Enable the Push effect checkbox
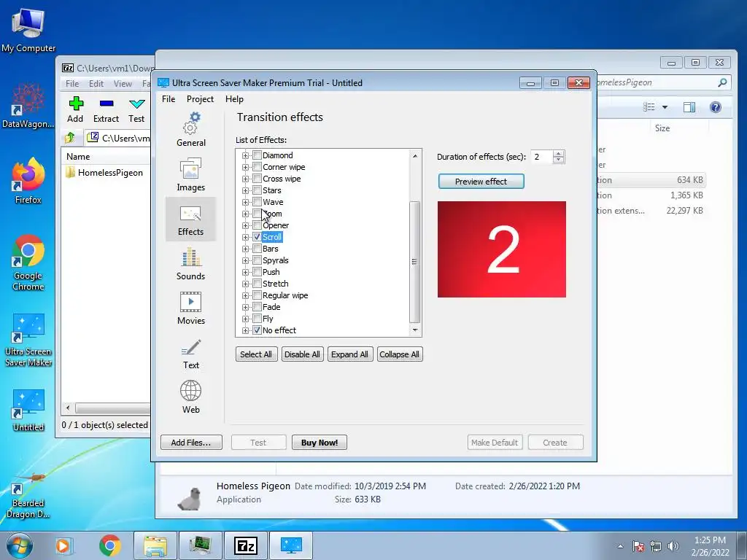 click(258, 272)
